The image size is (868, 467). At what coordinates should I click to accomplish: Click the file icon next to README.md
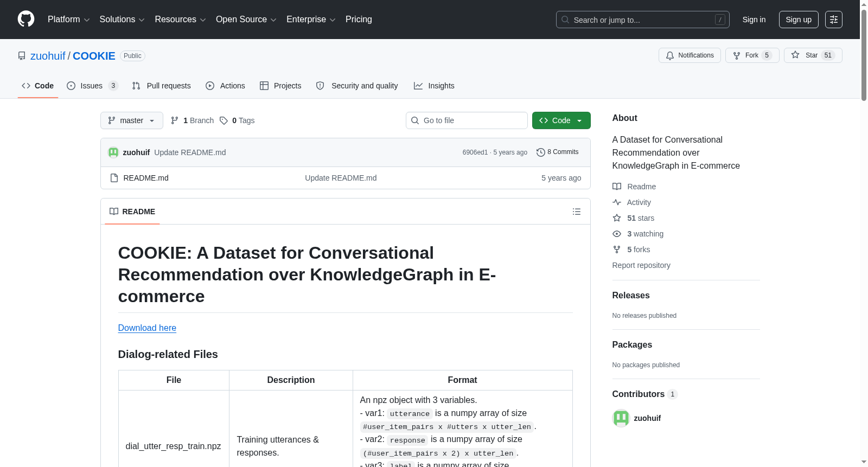point(114,178)
